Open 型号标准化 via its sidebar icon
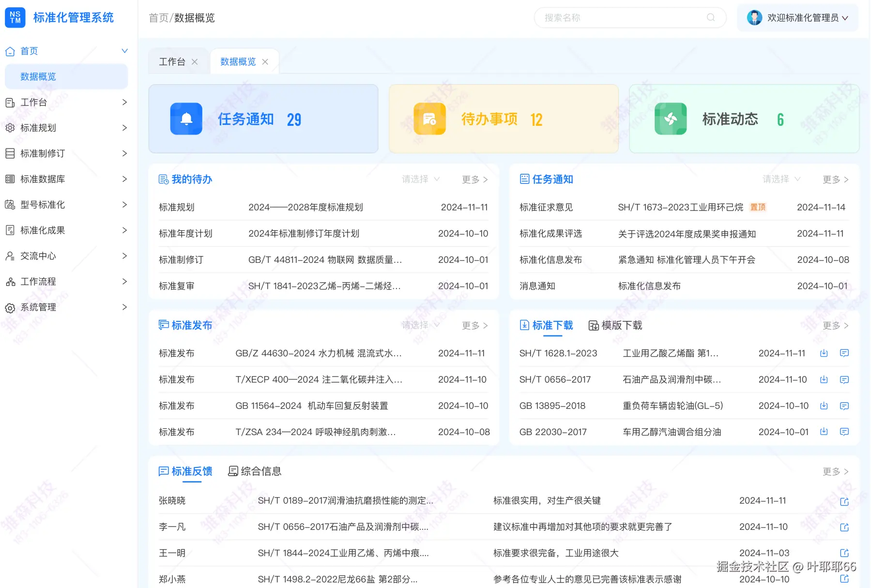The width and height of the screenshot is (871, 588). [x=10, y=205]
